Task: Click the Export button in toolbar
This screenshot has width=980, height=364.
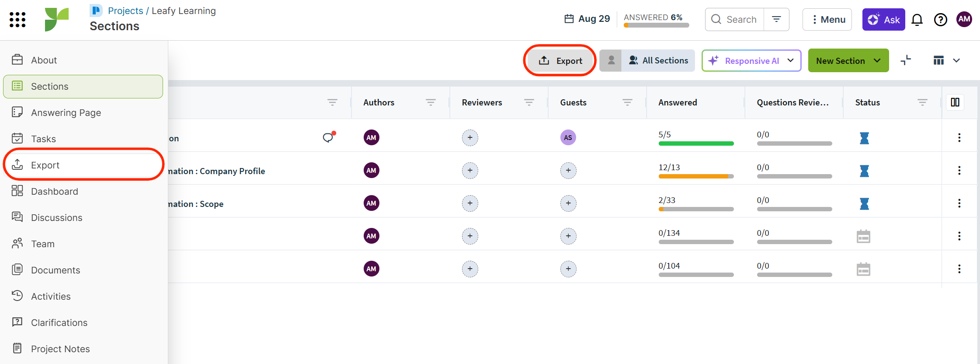Action: coord(560,60)
